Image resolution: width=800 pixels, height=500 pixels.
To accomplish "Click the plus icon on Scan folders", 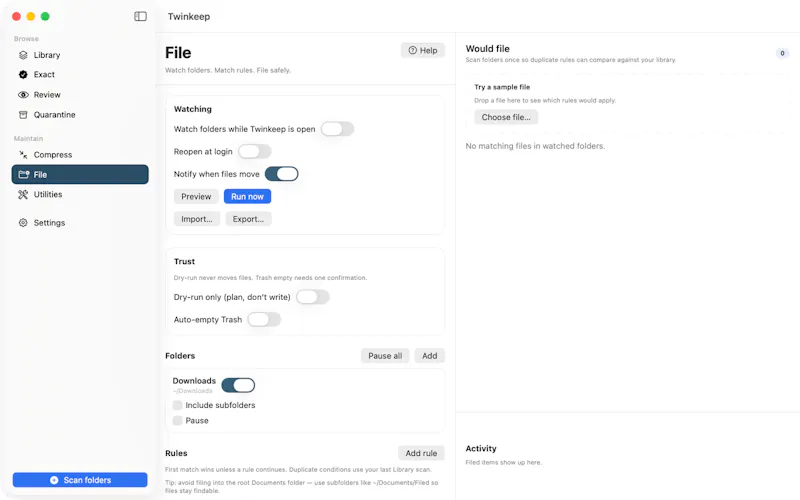I will point(54,480).
